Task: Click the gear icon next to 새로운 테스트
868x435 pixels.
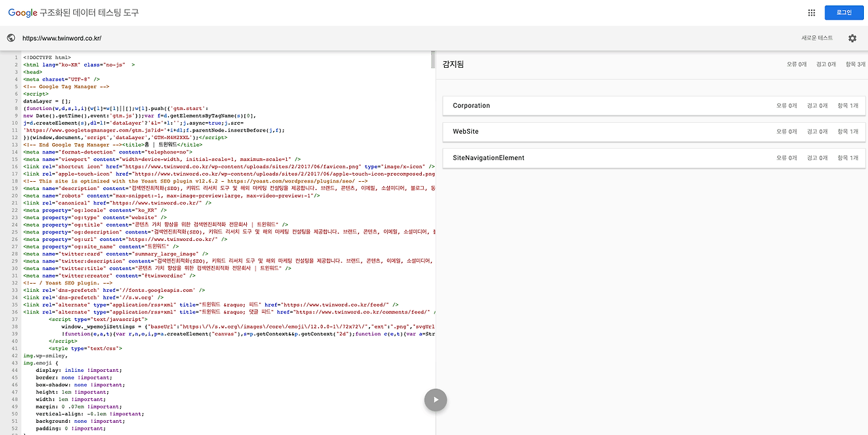Action: (852, 39)
